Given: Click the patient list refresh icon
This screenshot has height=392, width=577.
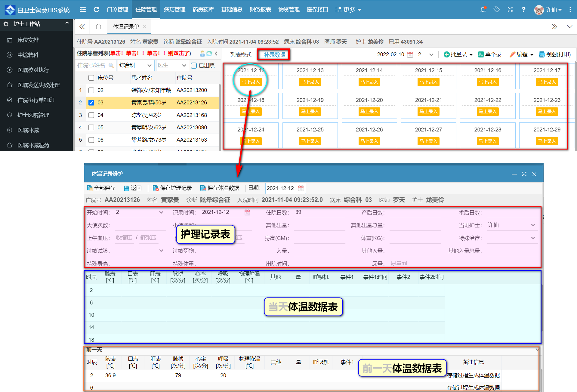Looking at the screenshot, I should pyautogui.click(x=209, y=54).
